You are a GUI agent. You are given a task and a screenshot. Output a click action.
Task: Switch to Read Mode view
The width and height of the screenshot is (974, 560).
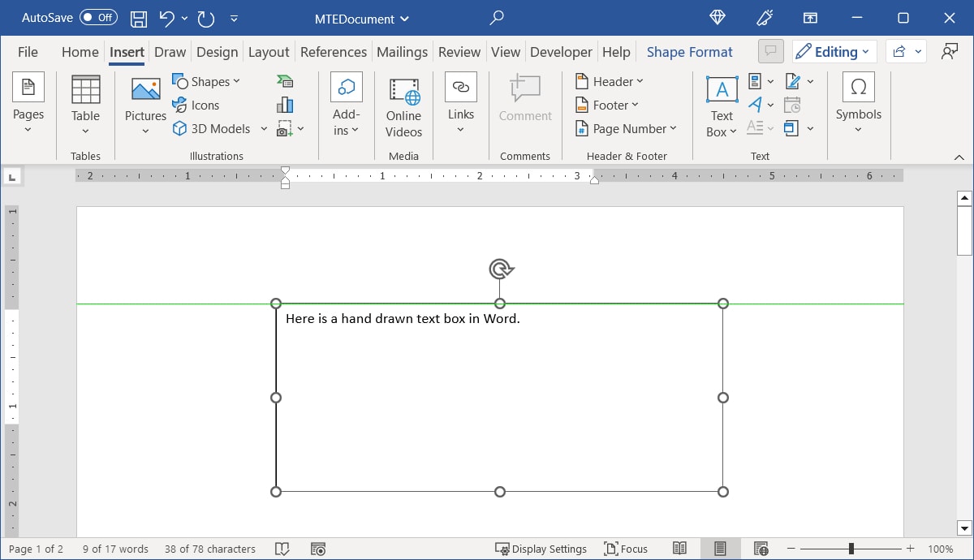coord(680,549)
